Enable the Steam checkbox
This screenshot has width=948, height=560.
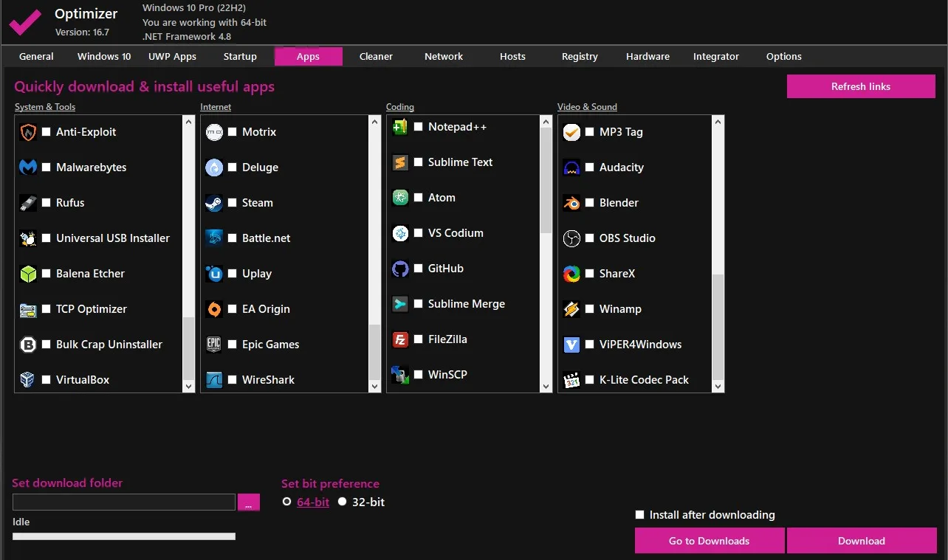pos(233,203)
